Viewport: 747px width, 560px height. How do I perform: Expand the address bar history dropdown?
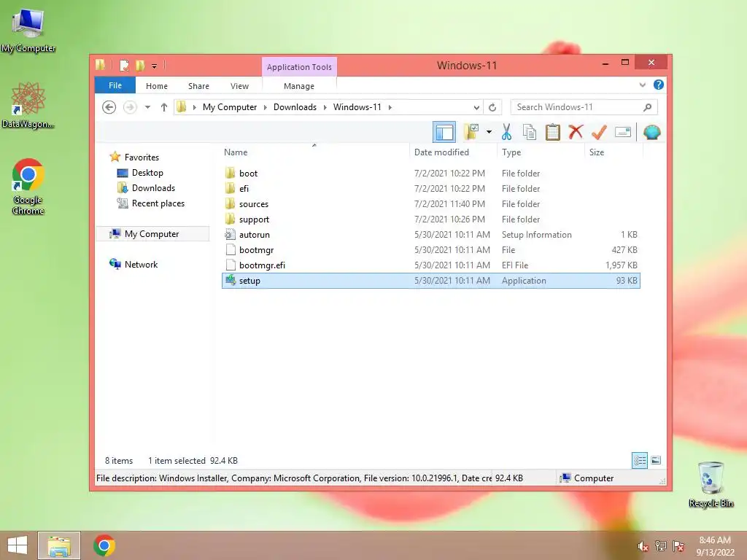point(476,107)
